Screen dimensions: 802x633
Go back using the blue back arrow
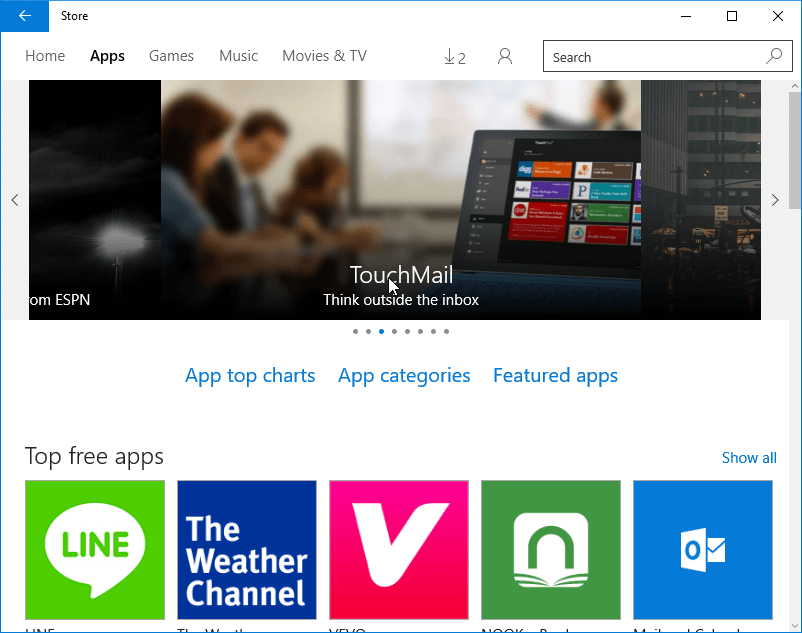25,16
